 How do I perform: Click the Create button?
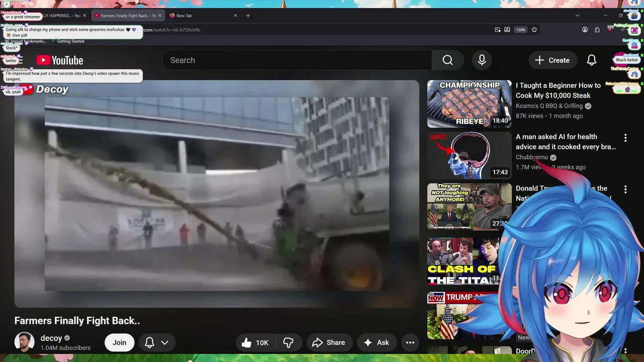[552, 60]
